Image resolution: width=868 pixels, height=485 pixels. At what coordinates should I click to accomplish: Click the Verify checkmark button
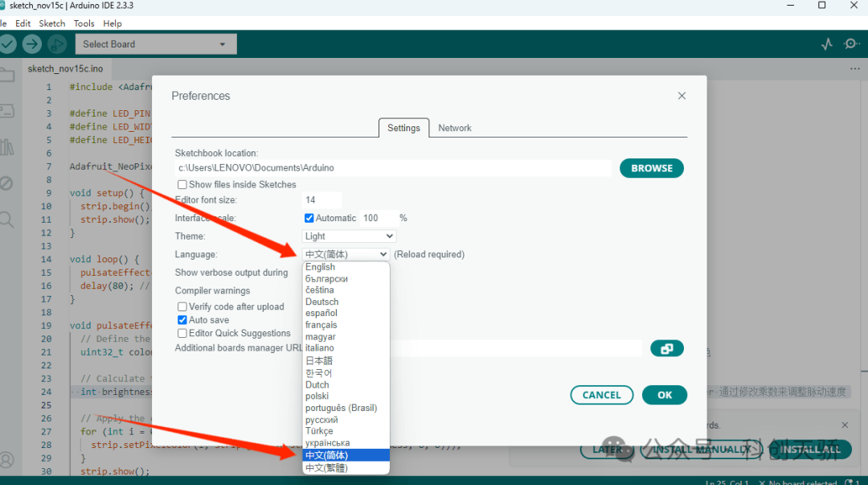coord(7,44)
